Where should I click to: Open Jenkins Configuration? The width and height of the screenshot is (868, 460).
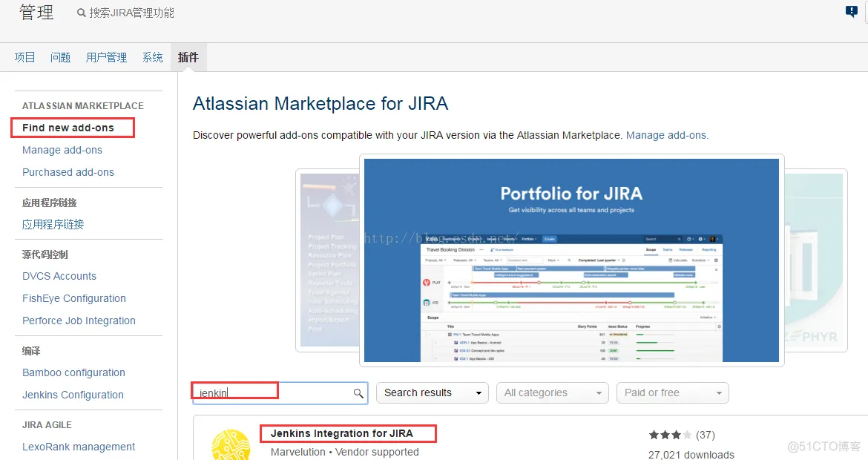pyautogui.click(x=73, y=395)
